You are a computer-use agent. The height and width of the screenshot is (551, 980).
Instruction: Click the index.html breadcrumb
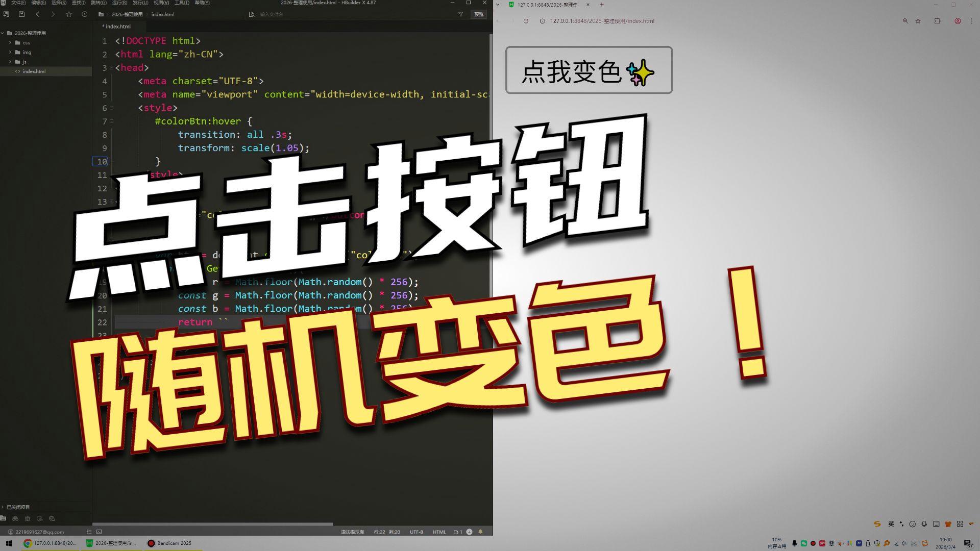click(163, 14)
